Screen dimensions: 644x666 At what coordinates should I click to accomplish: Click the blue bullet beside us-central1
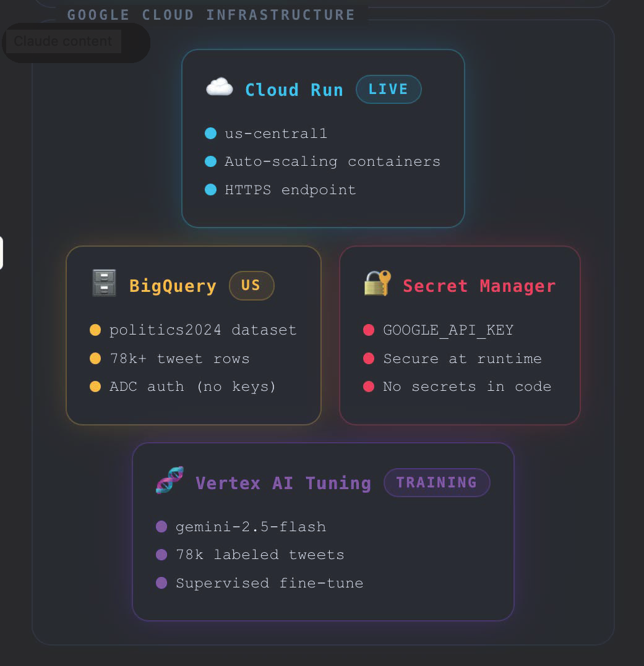211,134
